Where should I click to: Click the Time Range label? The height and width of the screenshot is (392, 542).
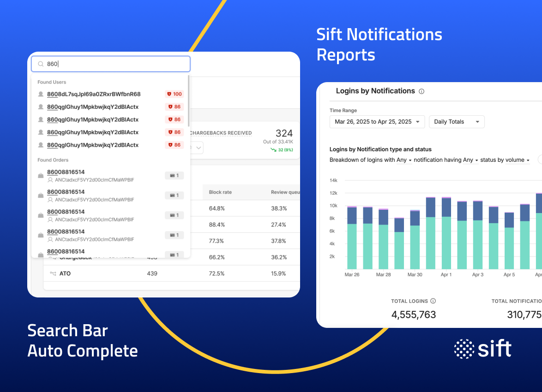point(343,111)
